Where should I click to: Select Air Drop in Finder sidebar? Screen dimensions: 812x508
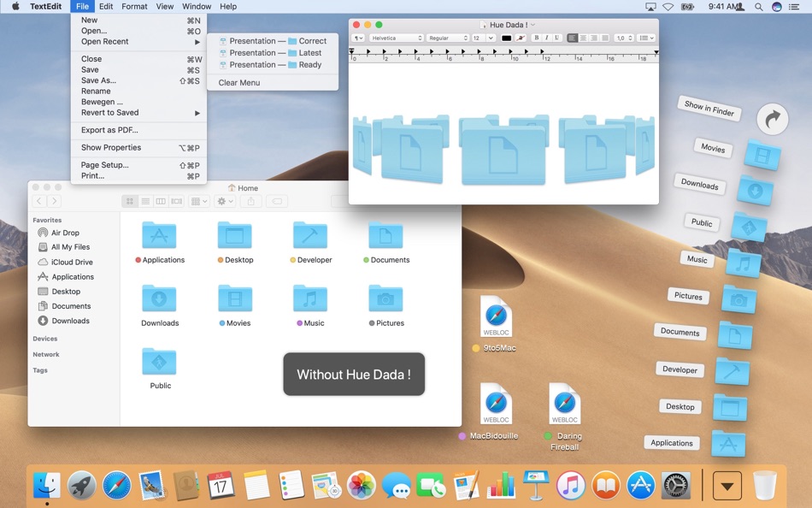65,233
